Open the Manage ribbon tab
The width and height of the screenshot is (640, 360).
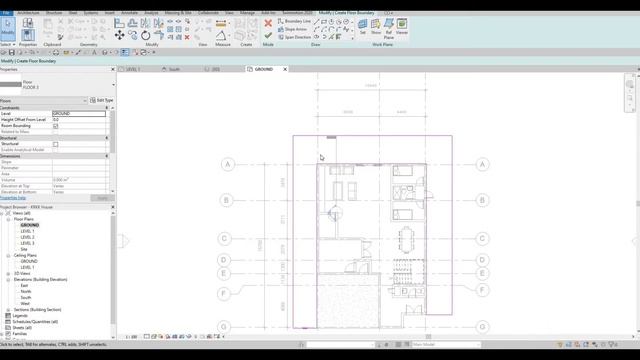pyautogui.click(x=247, y=13)
